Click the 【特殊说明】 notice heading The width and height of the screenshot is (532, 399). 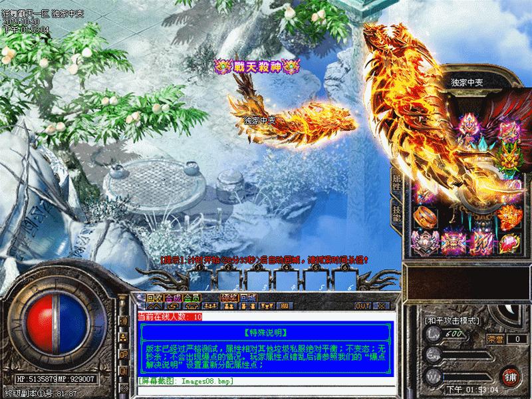265,332
